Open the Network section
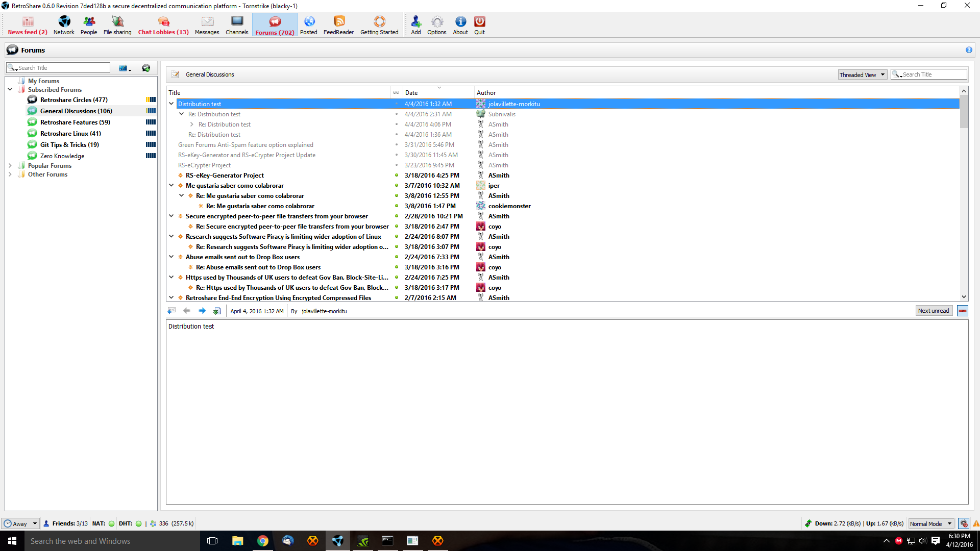Screen dimensions: 980x551 pos(64,25)
